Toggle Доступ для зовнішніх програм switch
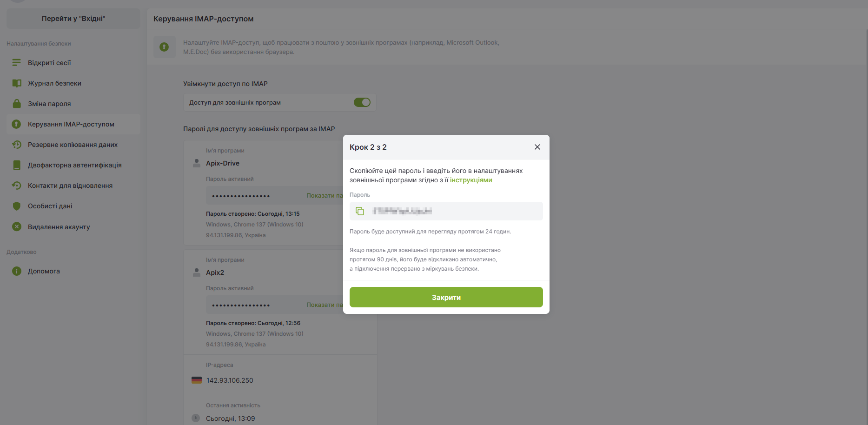The width and height of the screenshot is (868, 425). click(362, 102)
